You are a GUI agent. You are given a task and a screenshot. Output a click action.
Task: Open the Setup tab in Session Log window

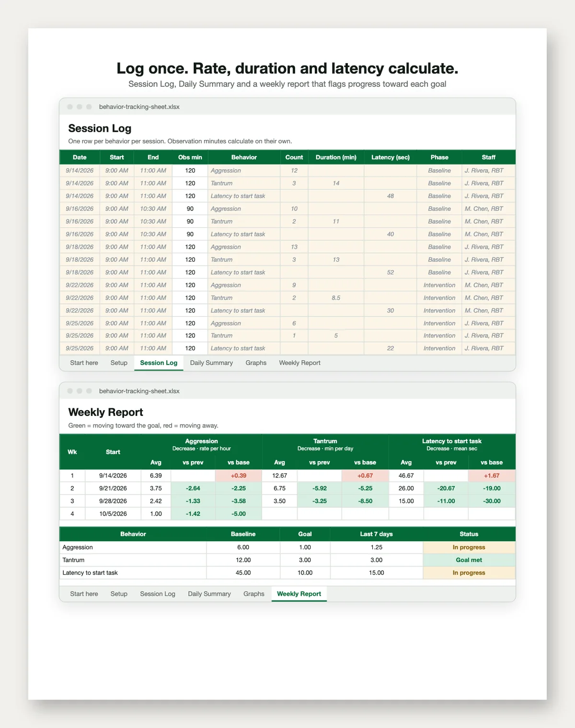tap(119, 363)
